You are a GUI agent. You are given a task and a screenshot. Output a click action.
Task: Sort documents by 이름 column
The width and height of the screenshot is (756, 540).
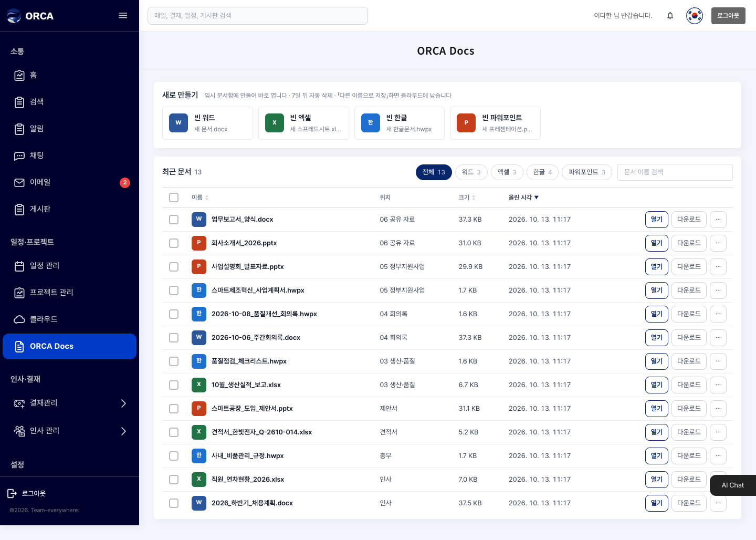200,198
